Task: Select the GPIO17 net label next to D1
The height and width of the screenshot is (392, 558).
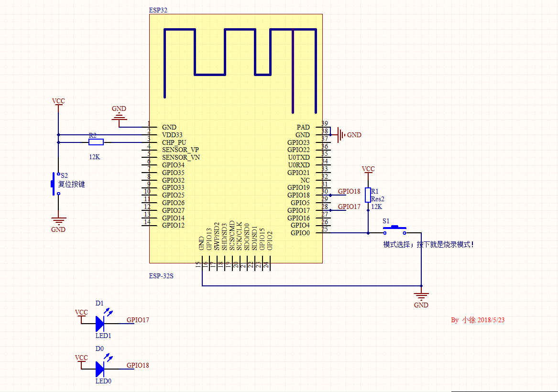Action: pos(138,320)
